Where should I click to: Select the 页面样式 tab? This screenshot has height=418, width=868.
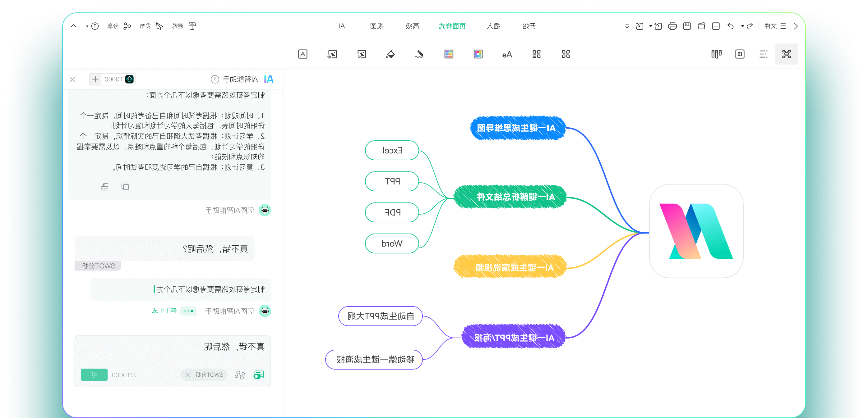pyautogui.click(x=452, y=26)
